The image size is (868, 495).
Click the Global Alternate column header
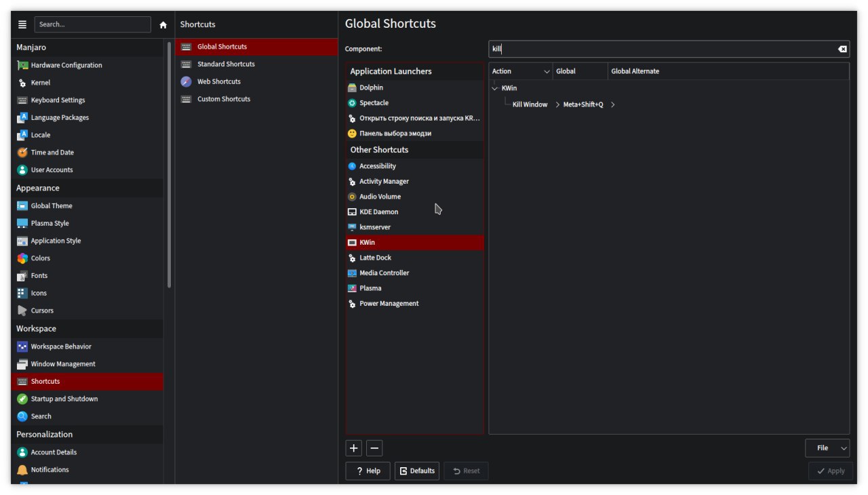[728, 71]
